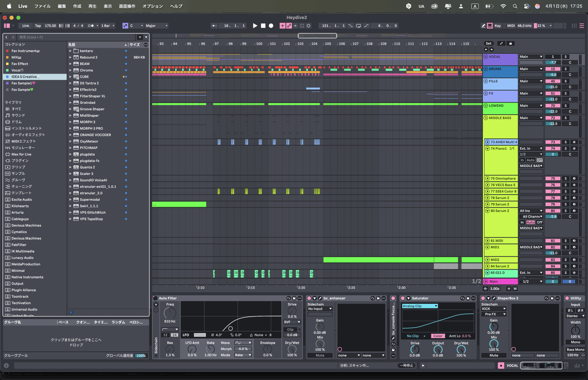Click the Set locator button
The height and width of the screenshot is (380, 588).
[x=489, y=43]
